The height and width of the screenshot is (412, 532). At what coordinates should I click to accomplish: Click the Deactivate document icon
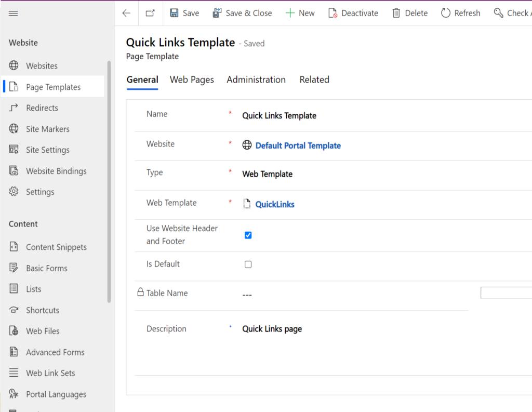pos(332,13)
